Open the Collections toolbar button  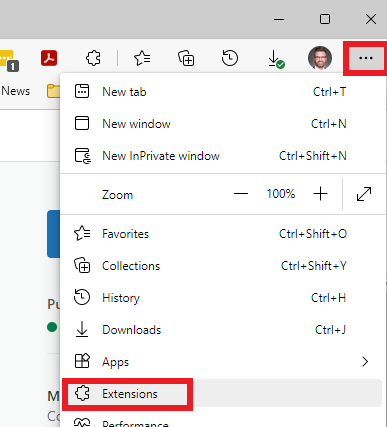[x=186, y=58]
